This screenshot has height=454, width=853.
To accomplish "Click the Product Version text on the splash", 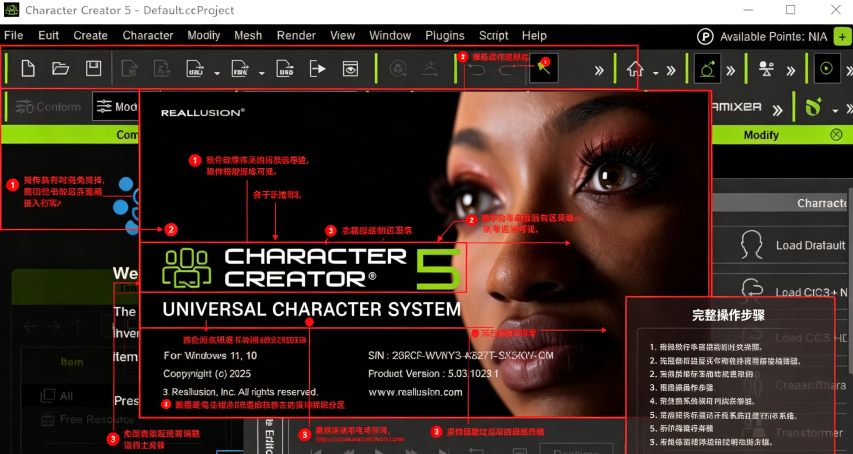I will tap(433, 374).
